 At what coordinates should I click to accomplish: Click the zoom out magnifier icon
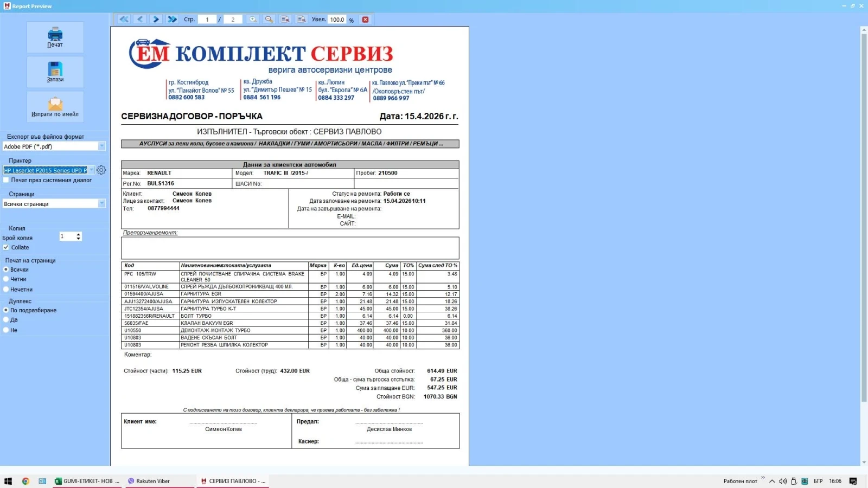[269, 19]
